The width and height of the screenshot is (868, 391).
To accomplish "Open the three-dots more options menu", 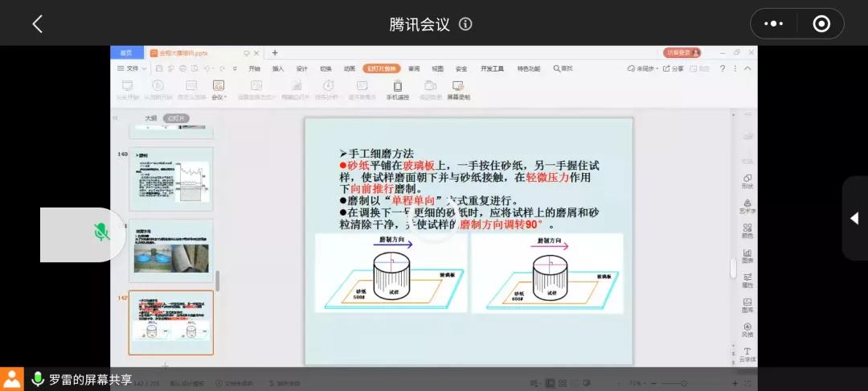I will 773,24.
